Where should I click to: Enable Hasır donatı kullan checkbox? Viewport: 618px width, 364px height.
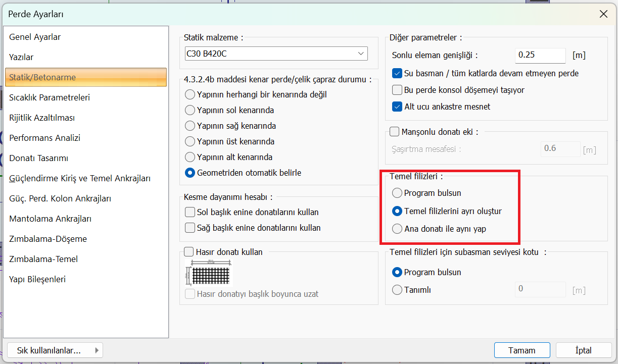pos(189,252)
